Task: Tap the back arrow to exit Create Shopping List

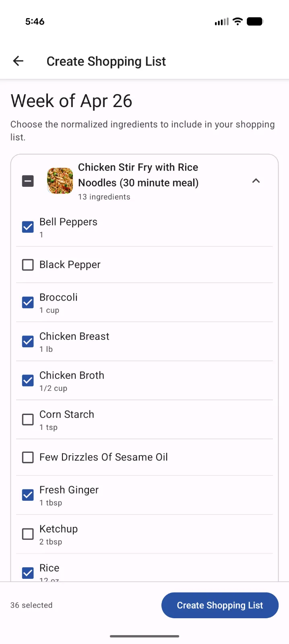Action: click(18, 61)
